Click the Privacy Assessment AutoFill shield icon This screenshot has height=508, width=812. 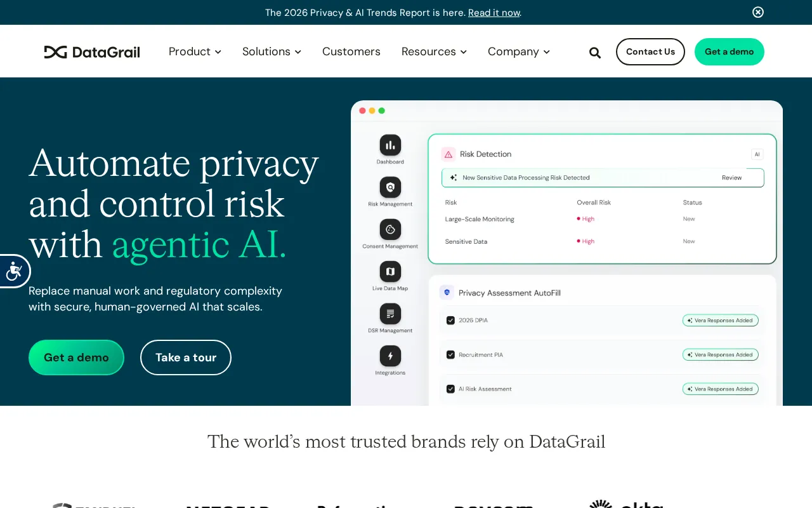coord(447,292)
